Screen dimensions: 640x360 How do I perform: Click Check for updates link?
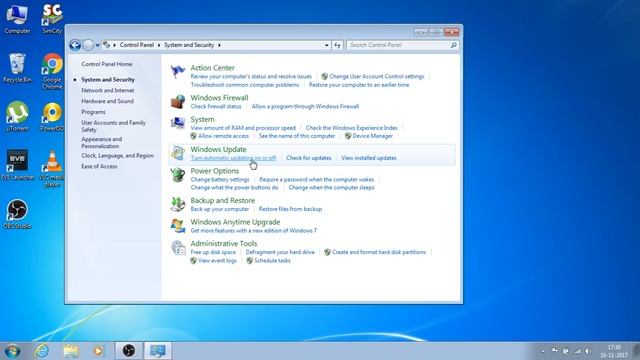(309, 158)
